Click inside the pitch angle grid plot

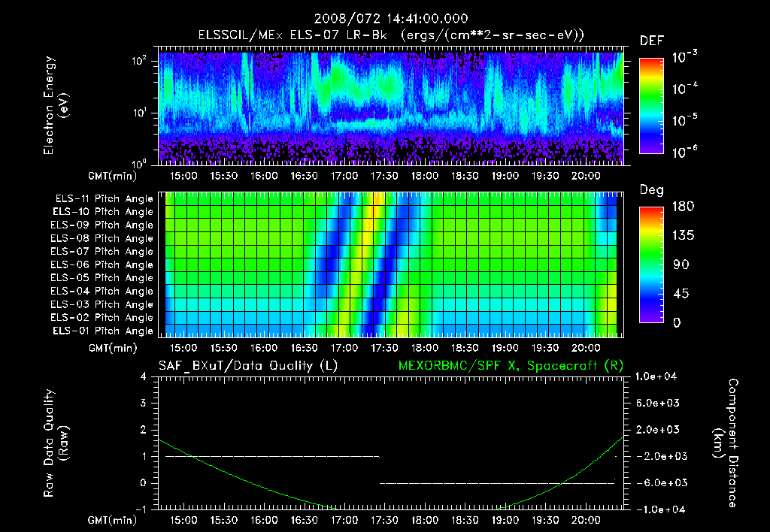[391, 264]
